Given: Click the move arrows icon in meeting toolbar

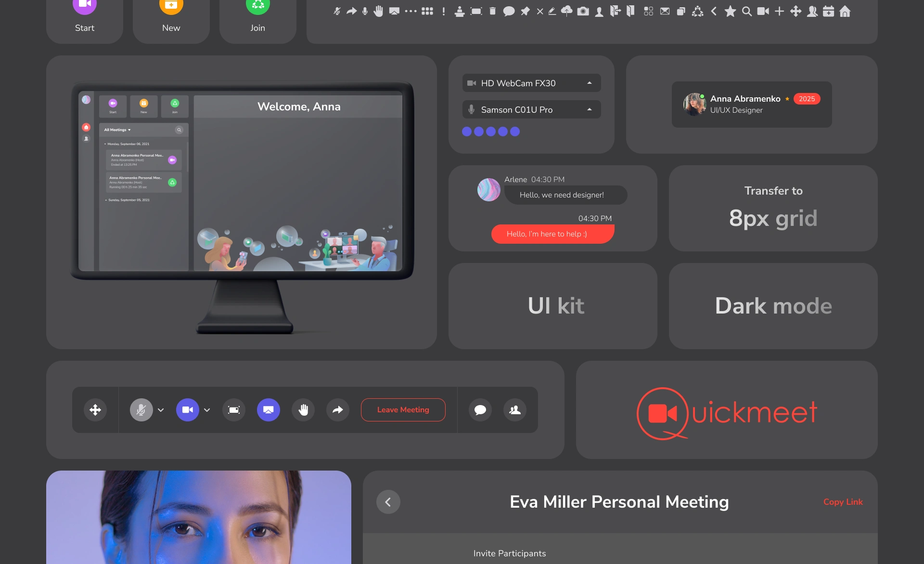Looking at the screenshot, I should (x=95, y=410).
